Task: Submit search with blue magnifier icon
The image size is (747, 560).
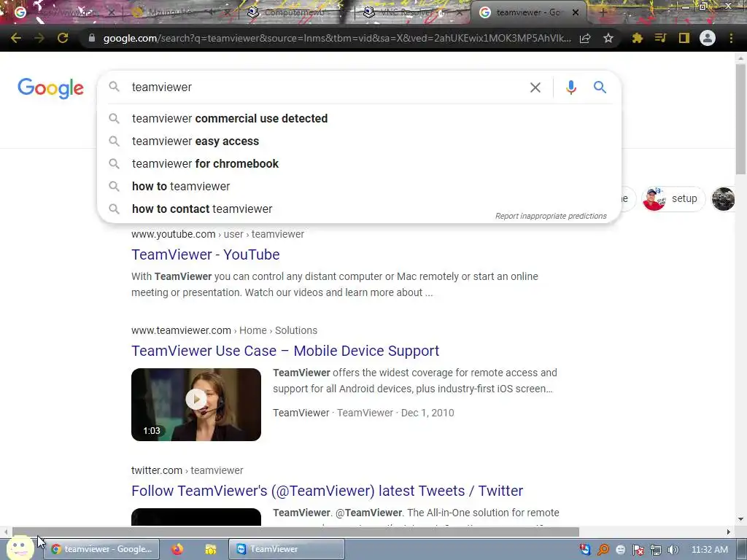Action: point(600,87)
